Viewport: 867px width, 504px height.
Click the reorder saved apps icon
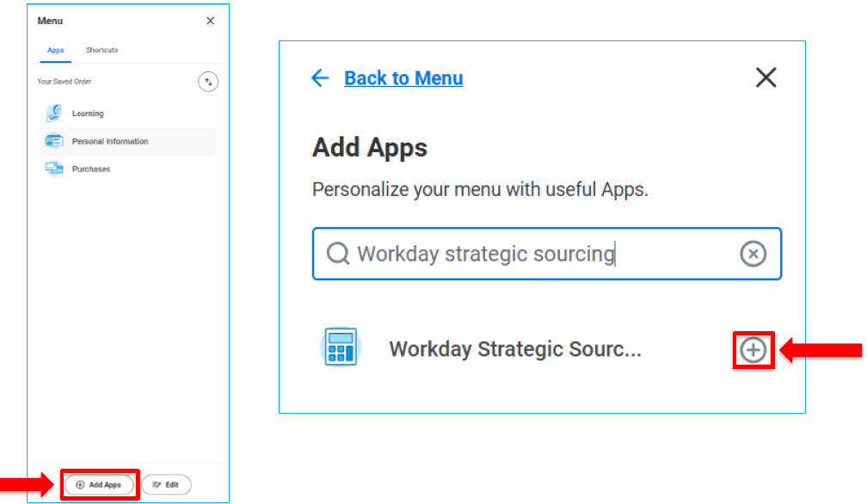point(209,81)
